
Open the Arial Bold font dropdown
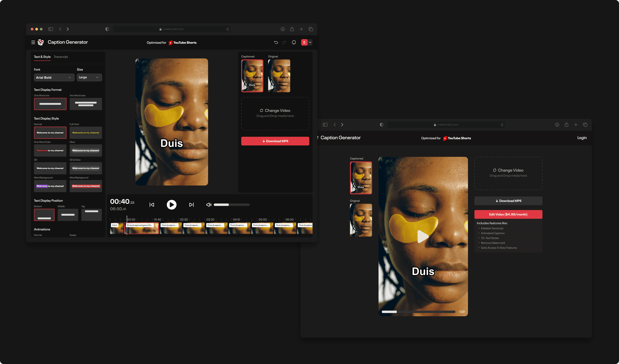click(x=54, y=78)
